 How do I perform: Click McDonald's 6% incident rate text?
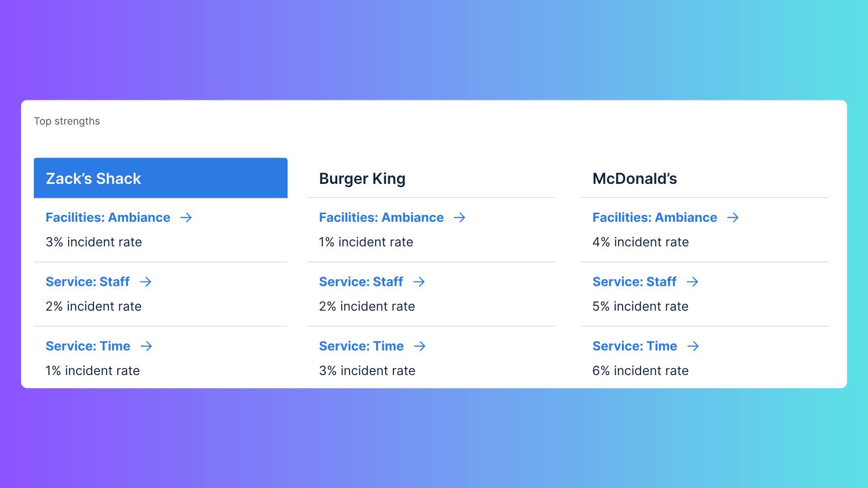click(x=640, y=371)
